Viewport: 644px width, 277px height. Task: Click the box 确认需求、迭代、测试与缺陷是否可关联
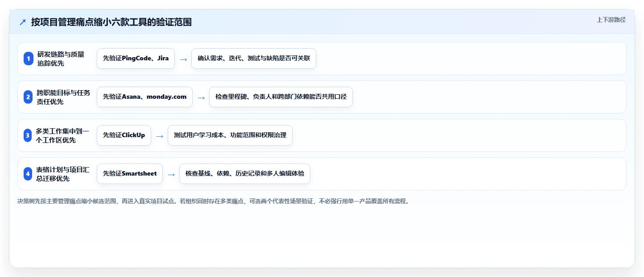(x=254, y=59)
